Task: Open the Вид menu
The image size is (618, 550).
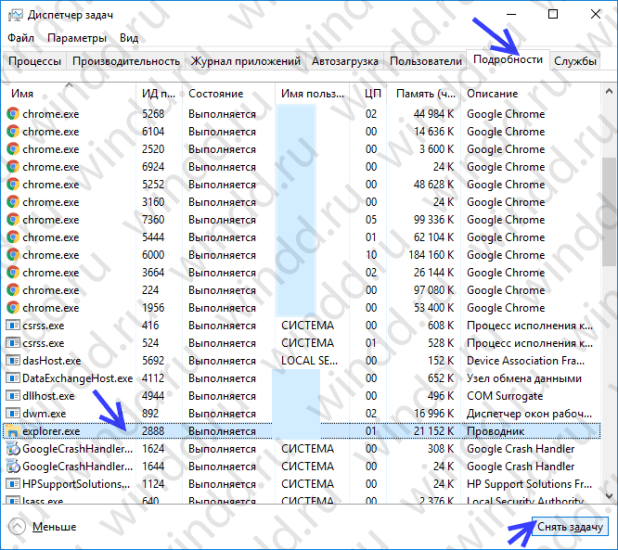Action: point(129,38)
